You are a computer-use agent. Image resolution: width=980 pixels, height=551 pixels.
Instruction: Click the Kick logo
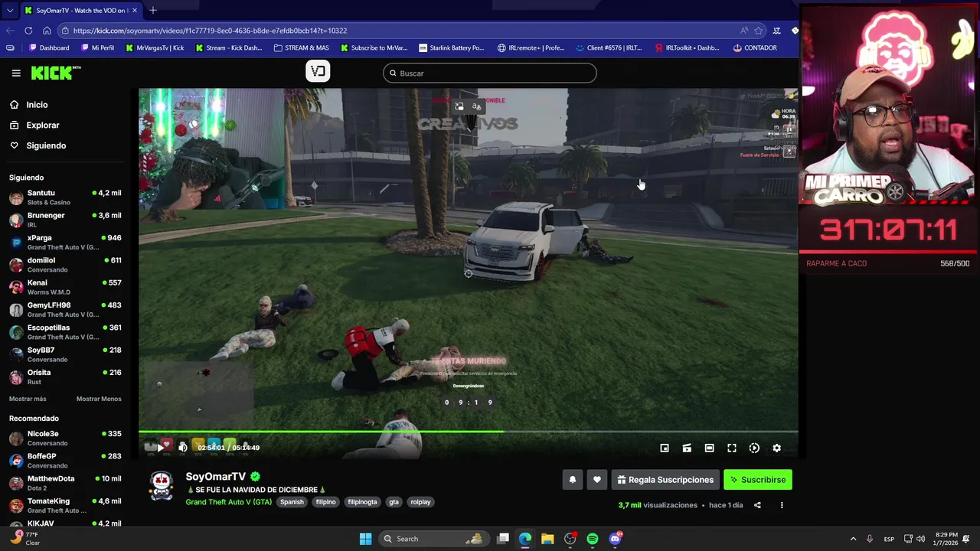point(55,73)
